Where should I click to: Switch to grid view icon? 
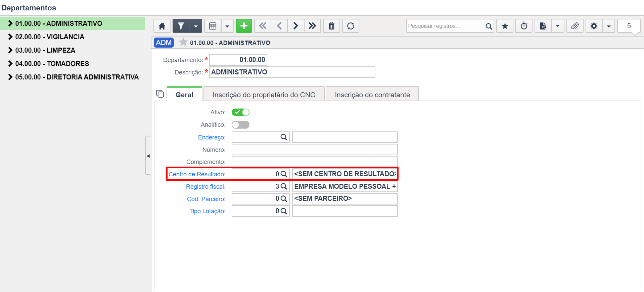213,26
